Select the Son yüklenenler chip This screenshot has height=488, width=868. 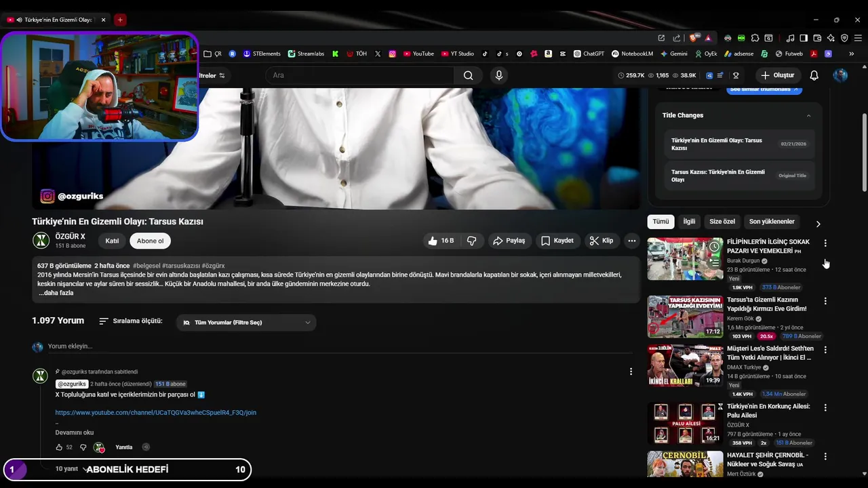click(x=772, y=222)
